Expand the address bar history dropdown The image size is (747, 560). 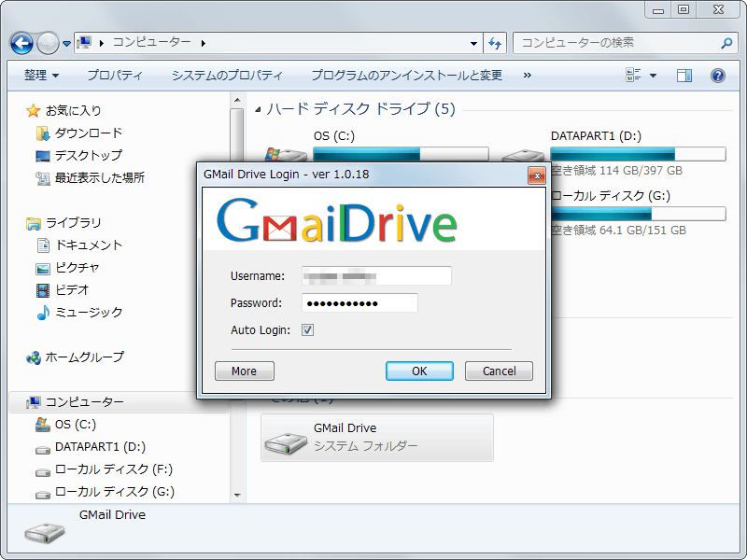[473, 43]
